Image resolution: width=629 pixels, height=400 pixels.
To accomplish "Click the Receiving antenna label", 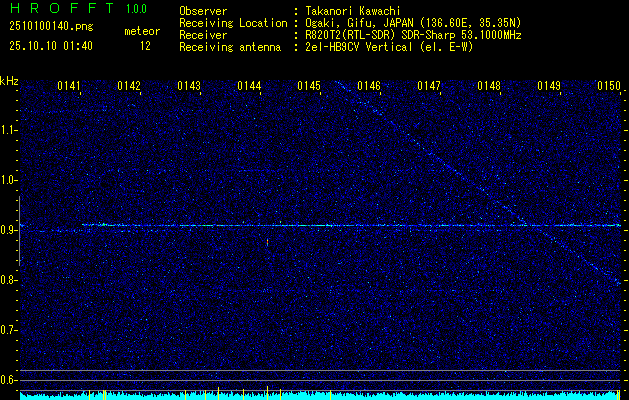I will click(230, 47).
